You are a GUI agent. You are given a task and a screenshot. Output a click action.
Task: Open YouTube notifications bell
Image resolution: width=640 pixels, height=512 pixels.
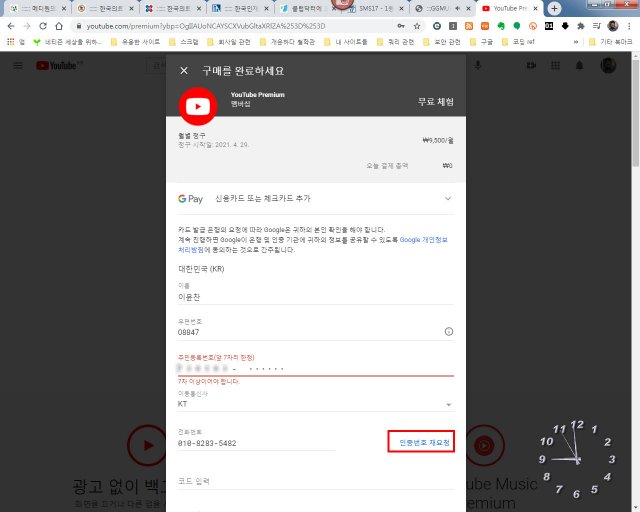pos(579,65)
